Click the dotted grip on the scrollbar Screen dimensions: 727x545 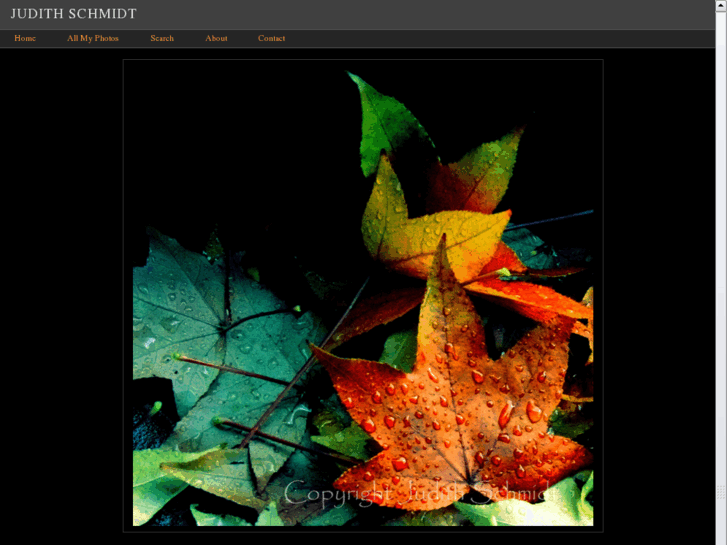click(x=721, y=492)
